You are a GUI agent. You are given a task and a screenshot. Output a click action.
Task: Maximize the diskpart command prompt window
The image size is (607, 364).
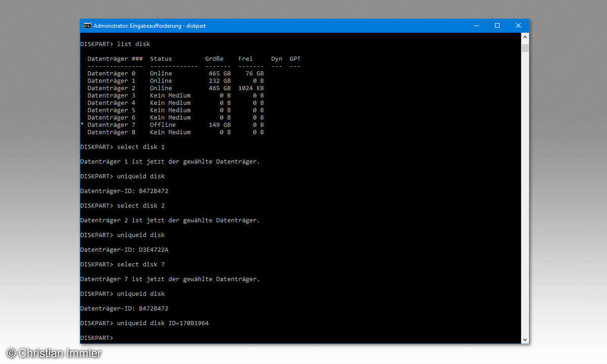coord(497,26)
